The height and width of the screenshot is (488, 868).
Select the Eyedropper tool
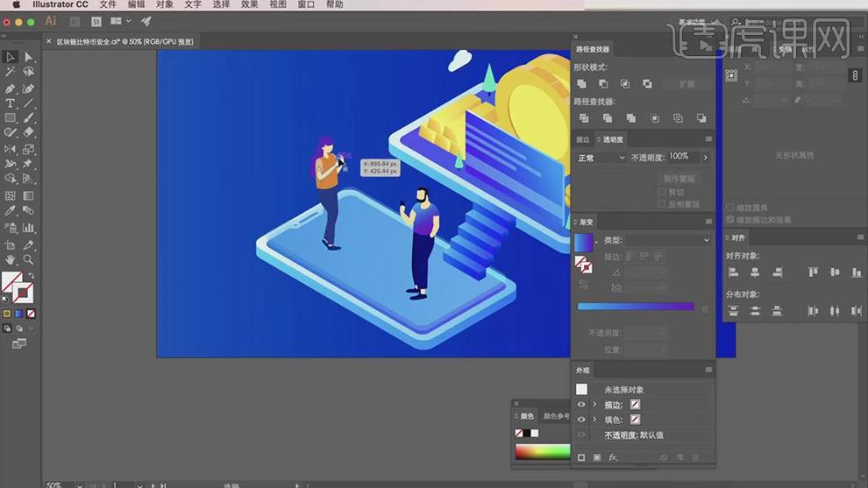[x=10, y=211]
